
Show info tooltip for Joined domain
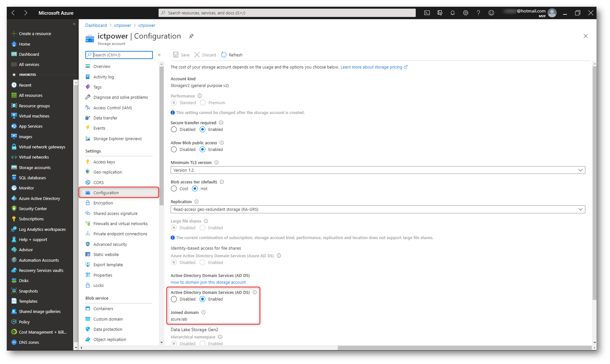(x=203, y=312)
